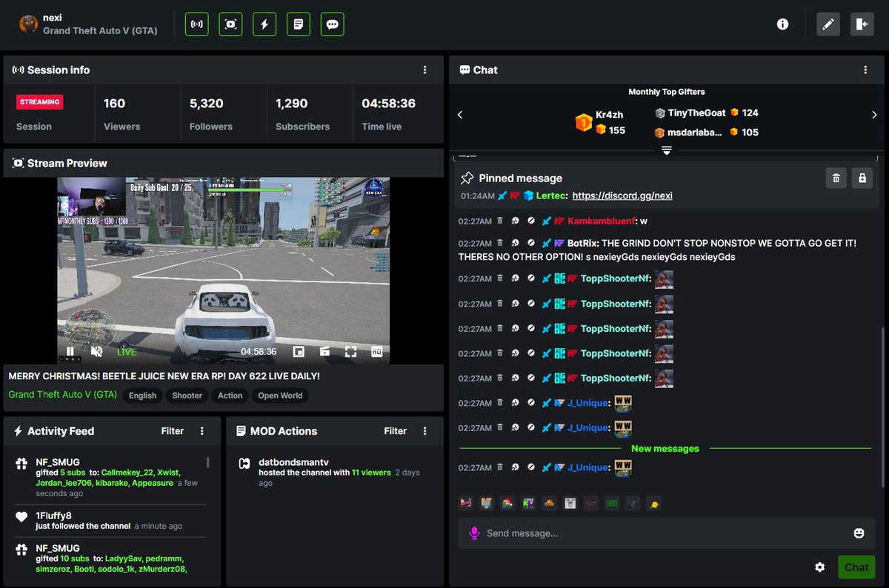The height and width of the screenshot is (588, 889).
Task: Unmute the stream preview audio
Action: pos(96,352)
